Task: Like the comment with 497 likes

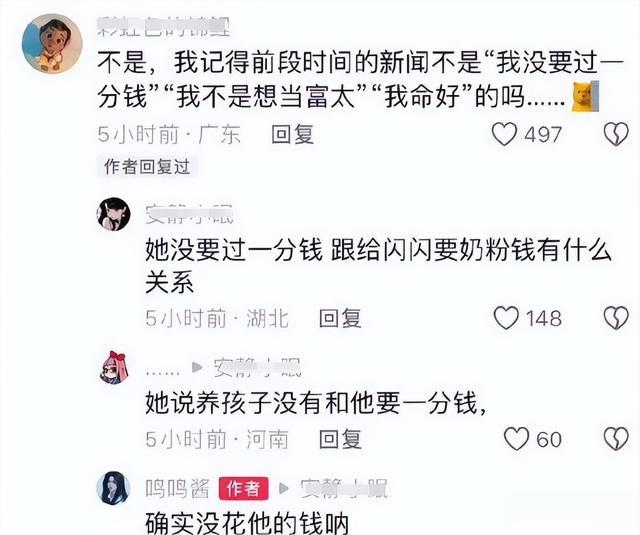Action: pyautogui.click(x=504, y=134)
